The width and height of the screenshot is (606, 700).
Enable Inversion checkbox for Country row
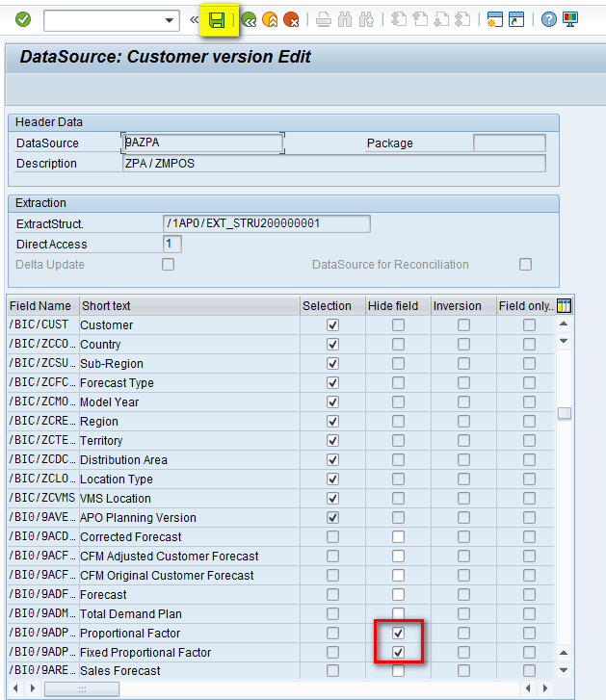coord(463,345)
